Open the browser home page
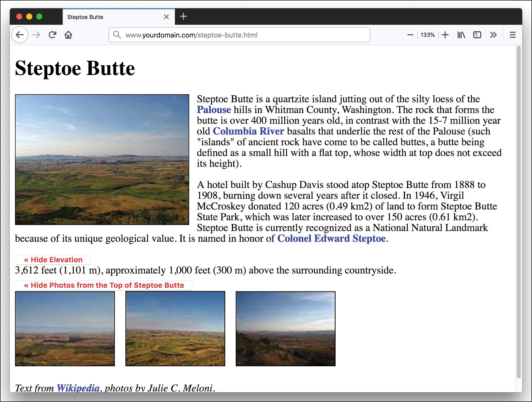532x402 pixels. 69,35
